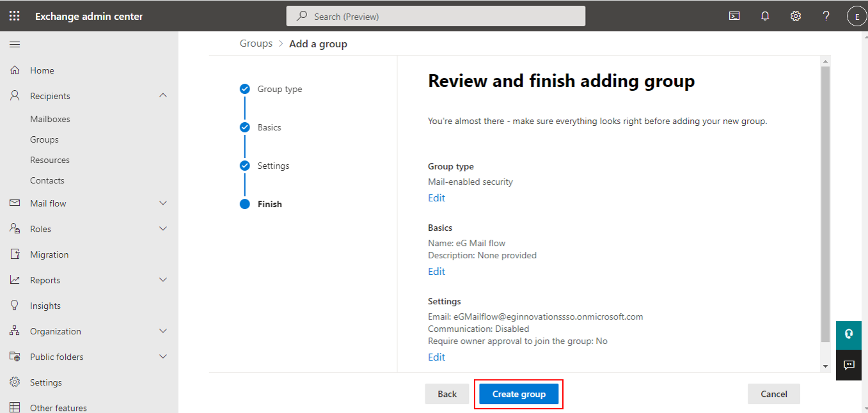Open notifications bell icon

(x=765, y=16)
